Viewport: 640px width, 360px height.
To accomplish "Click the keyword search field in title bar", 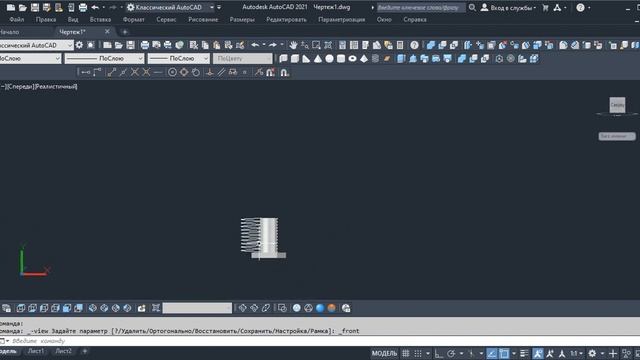I will click(420, 7).
